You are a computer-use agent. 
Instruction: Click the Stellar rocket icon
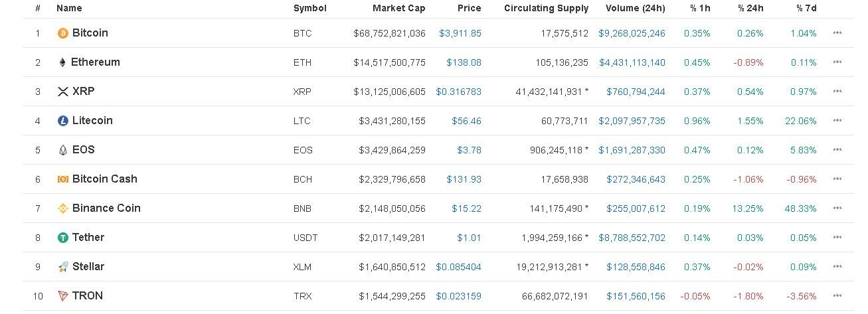tap(63, 267)
